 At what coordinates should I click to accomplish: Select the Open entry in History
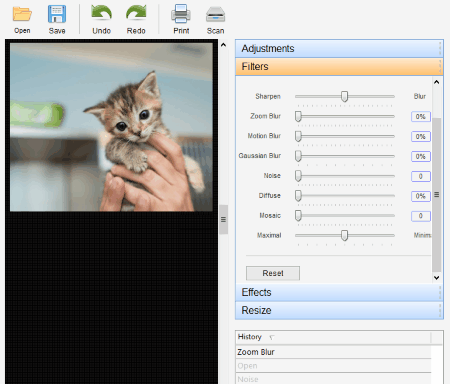pyautogui.click(x=333, y=366)
